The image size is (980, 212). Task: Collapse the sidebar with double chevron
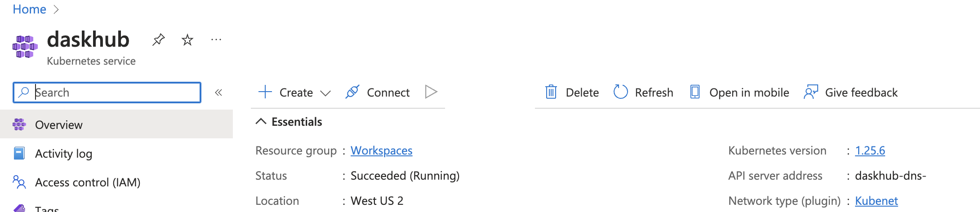click(x=218, y=93)
